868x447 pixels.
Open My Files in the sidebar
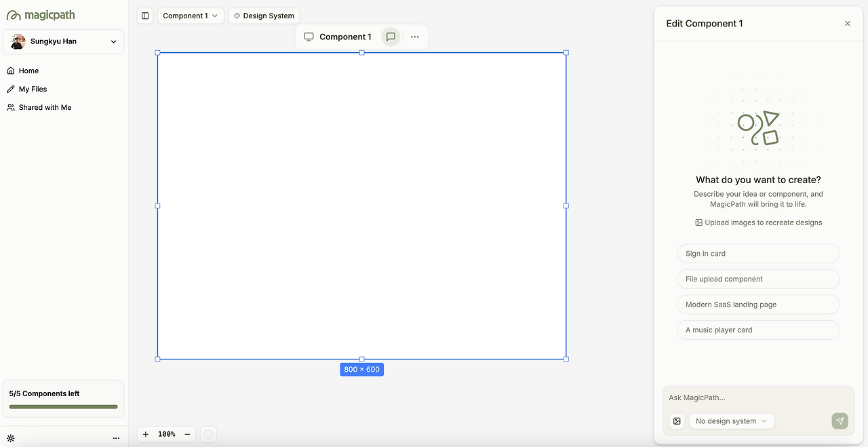pos(27,89)
